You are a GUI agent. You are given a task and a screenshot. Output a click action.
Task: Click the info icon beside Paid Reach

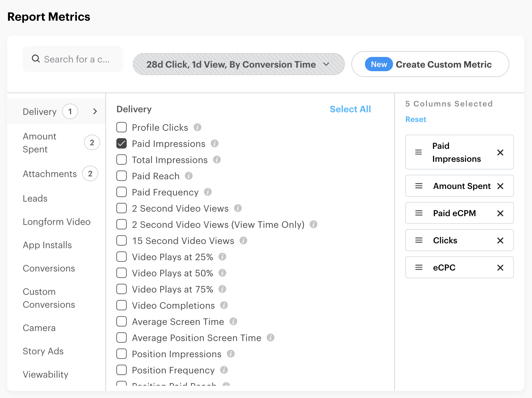(x=189, y=176)
